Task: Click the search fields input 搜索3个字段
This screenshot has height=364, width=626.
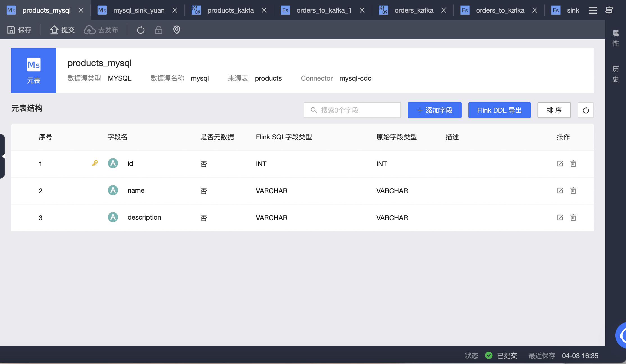Action: pos(352,110)
